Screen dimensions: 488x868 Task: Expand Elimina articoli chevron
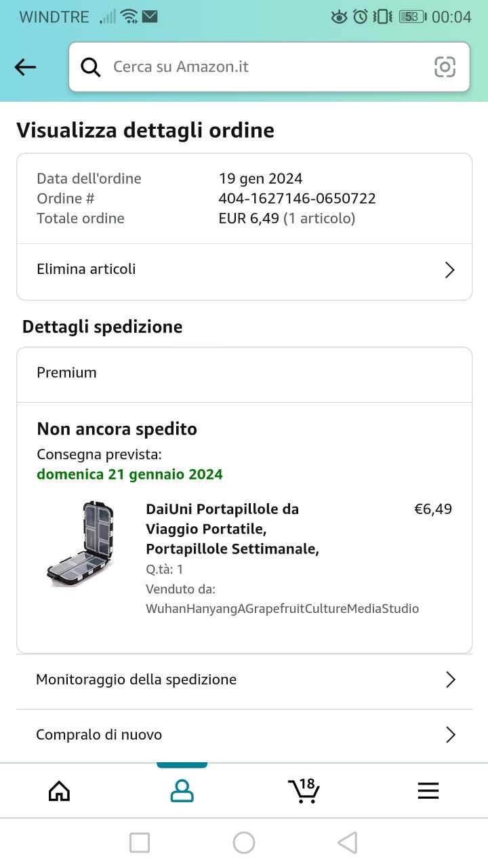449,270
